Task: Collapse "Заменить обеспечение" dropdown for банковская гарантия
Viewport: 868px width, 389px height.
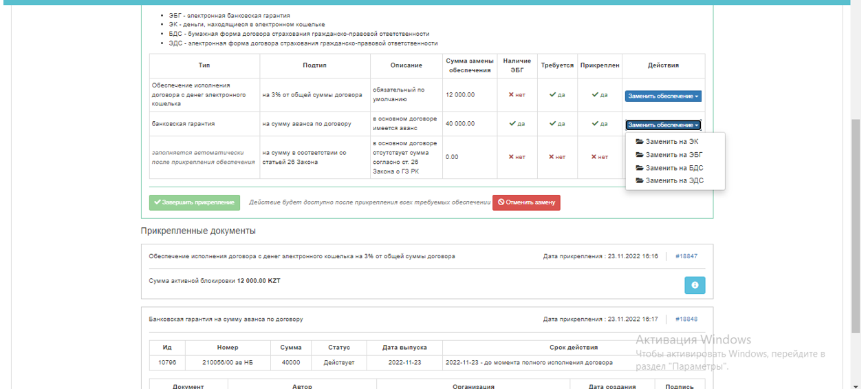Action: pyautogui.click(x=663, y=125)
